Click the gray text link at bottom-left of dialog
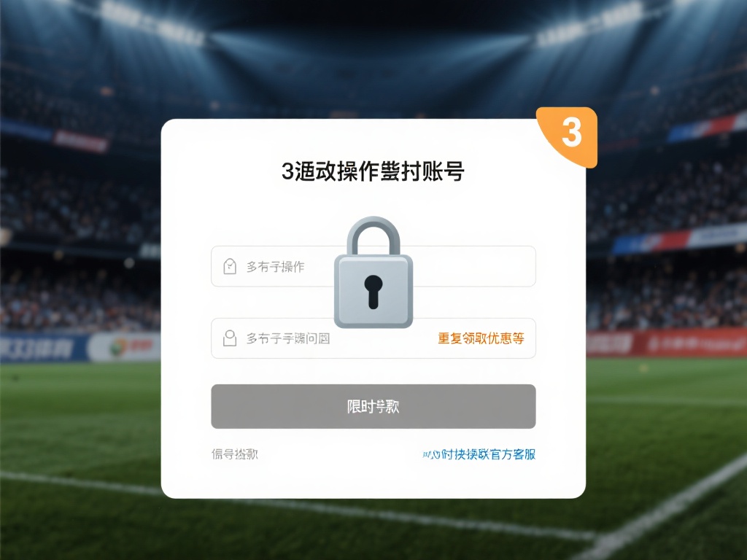 [234, 454]
